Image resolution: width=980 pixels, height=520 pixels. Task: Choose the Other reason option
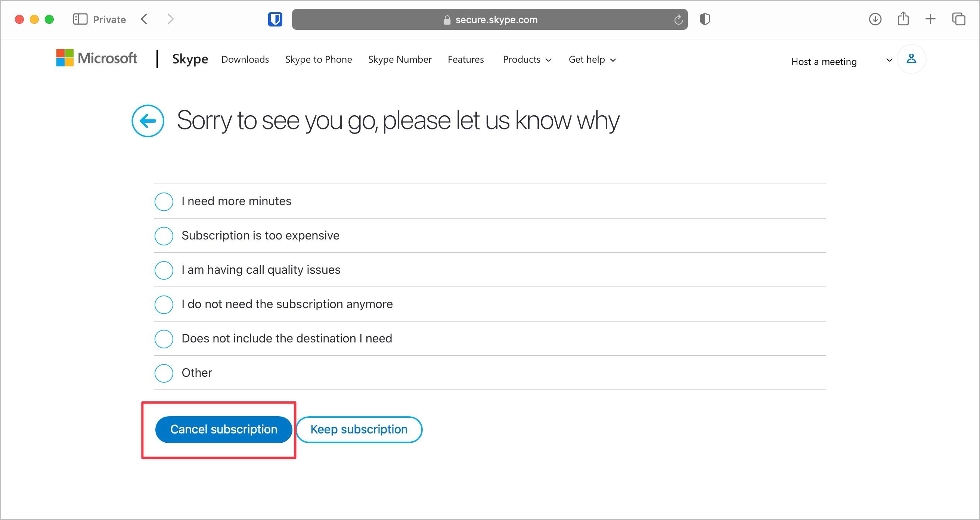click(x=164, y=373)
